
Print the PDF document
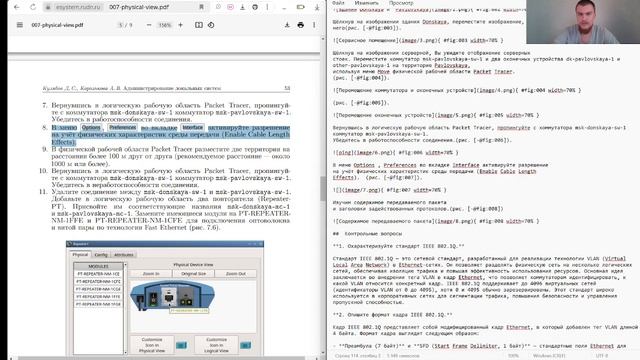[301, 25]
